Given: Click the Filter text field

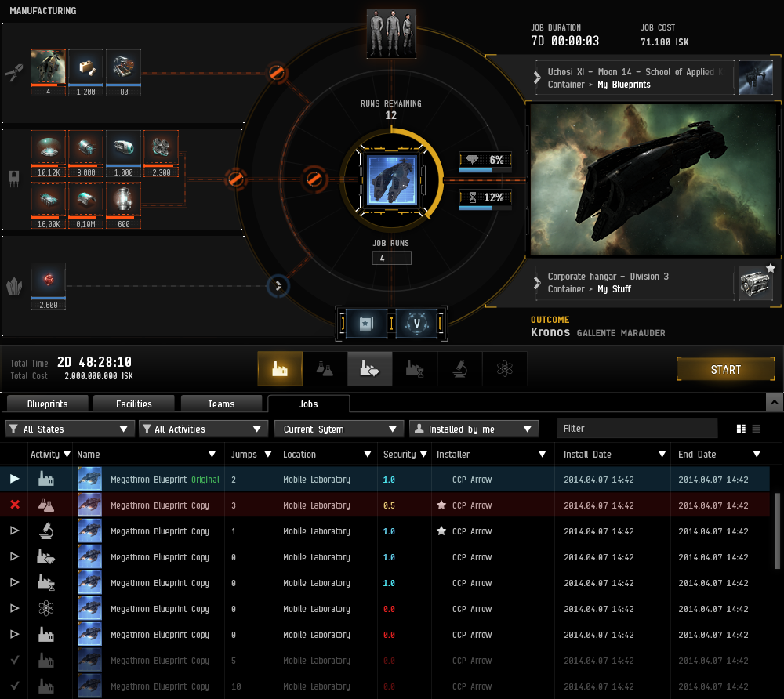Looking at the screenshot, I should (637, 428).
